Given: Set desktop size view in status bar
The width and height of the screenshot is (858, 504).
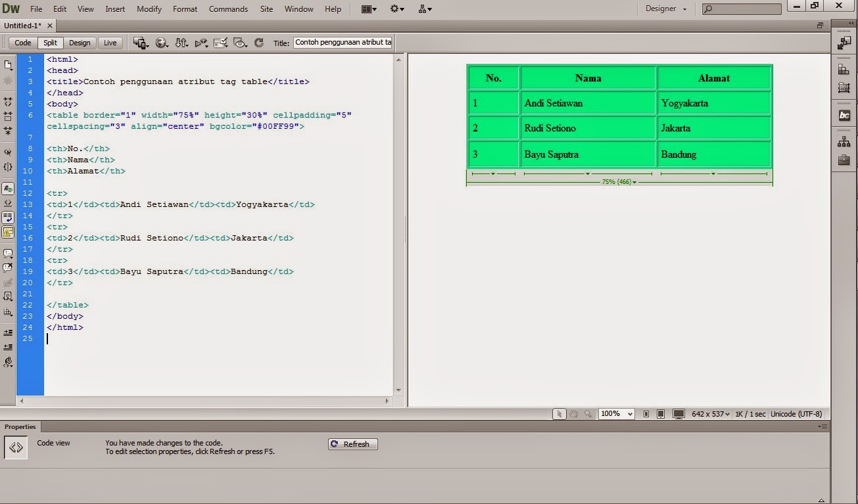Looking at the screenshot, I should pyautogui.click(x=679, y=414).
